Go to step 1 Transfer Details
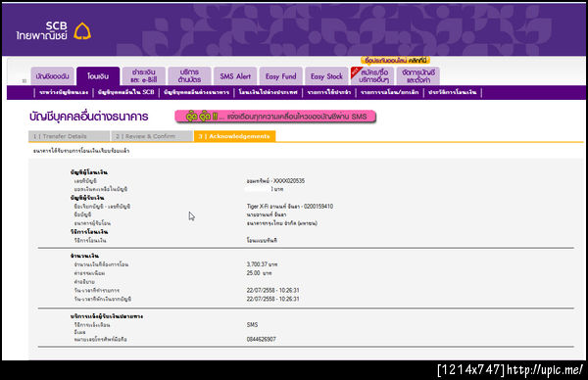 (x=69, y=136)
